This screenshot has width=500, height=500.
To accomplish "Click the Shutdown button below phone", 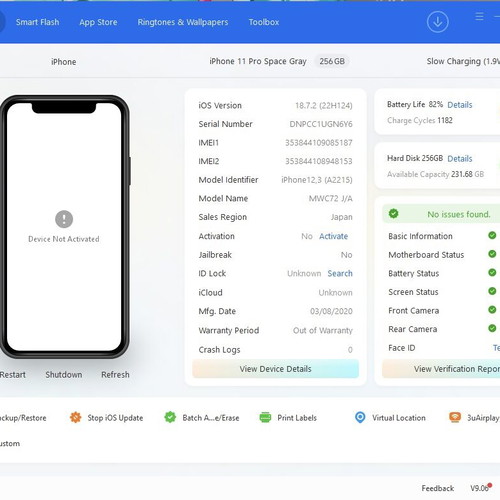I will (x=64, y=375).
